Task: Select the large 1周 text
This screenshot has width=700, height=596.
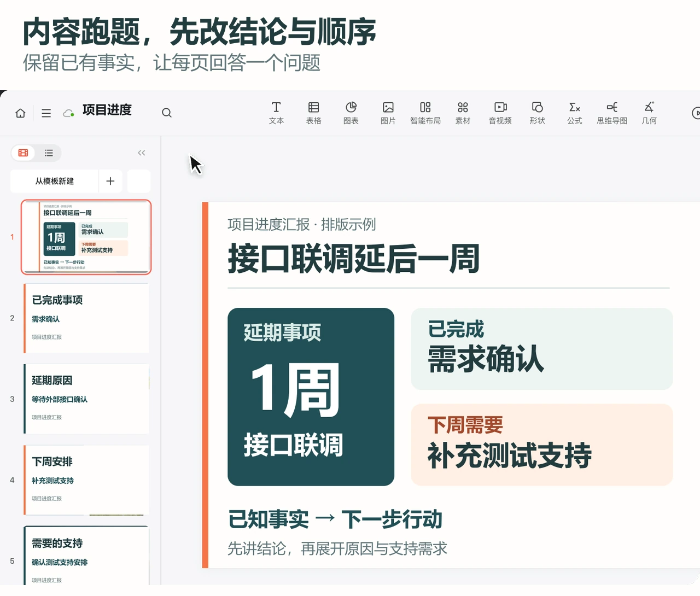Action: tap(296, 389)
